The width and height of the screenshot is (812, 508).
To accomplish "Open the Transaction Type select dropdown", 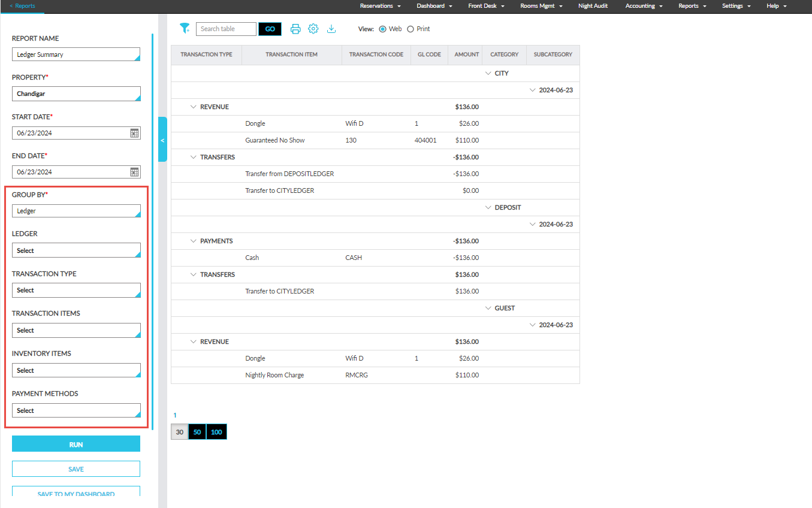I will click(x=76, y=290).
